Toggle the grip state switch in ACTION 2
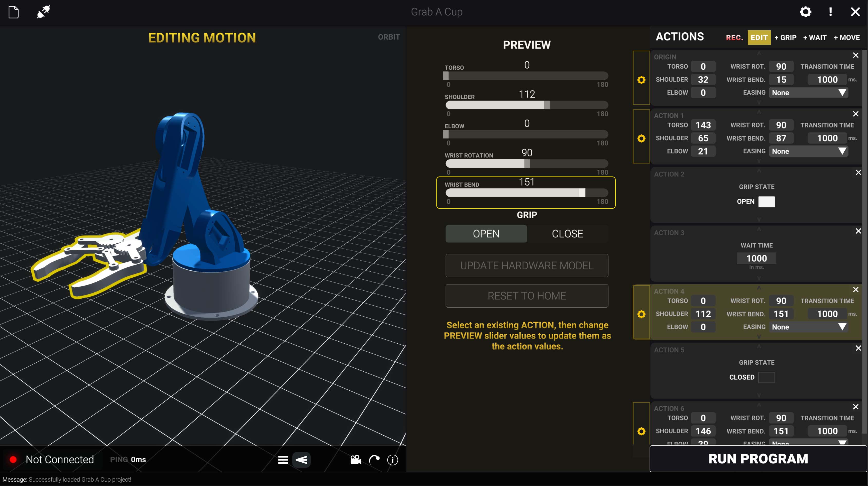The width and height of the screenshot is (868, 486). pos(766,201)
